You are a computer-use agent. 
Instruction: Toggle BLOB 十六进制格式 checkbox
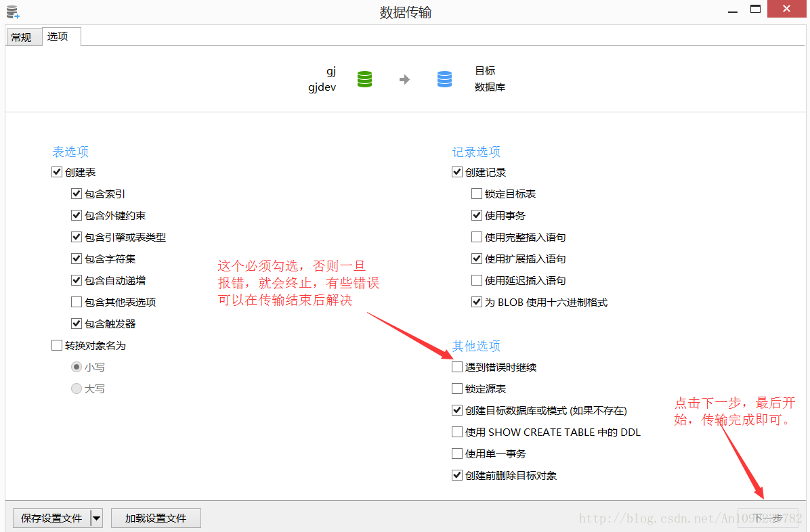[477, 302]
